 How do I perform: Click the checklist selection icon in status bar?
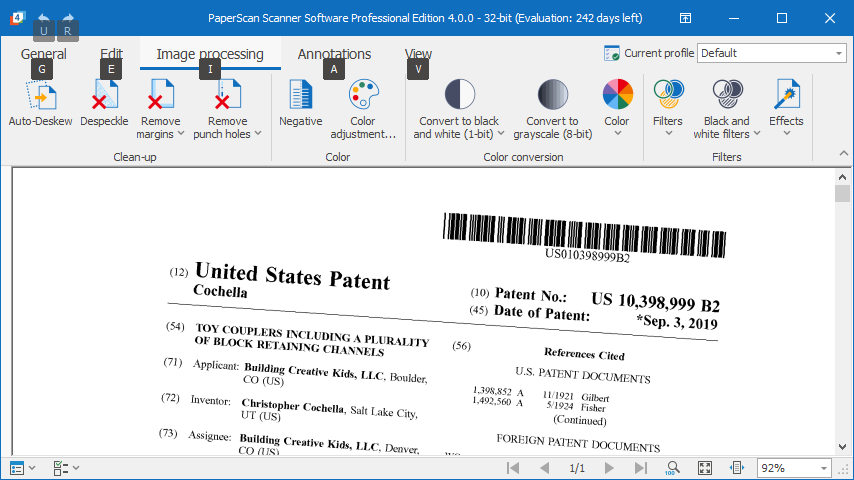pyautogui.click(x=60, y=468)
